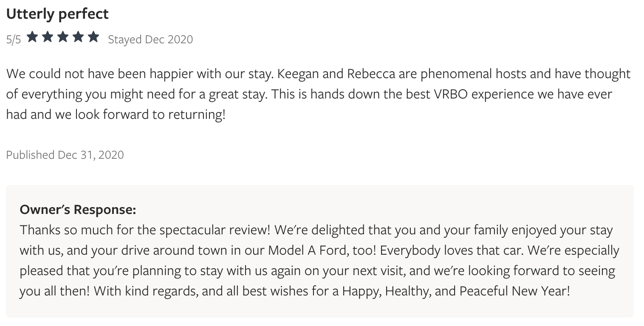Click the first rating star
Image resolution: width=644 pixels, height=326 pixels.
(x=32, y=38)
